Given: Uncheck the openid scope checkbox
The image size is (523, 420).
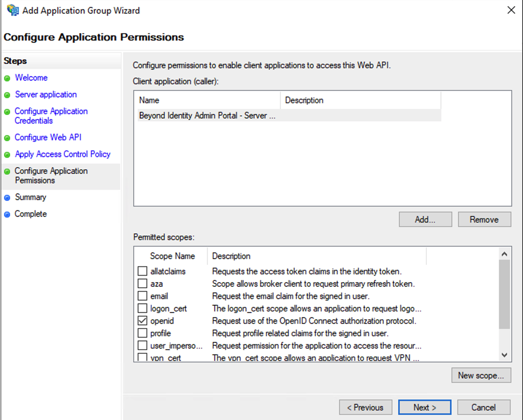Looking at the screenshot, I should tap(142, 321).
